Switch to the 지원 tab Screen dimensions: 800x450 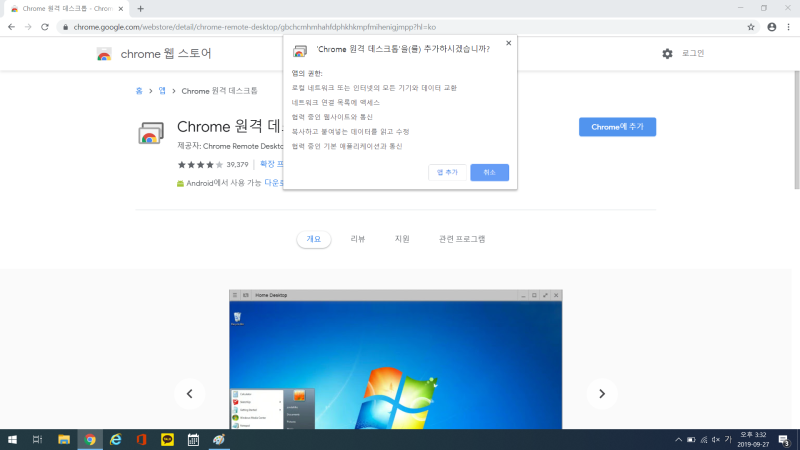point(402,239)
